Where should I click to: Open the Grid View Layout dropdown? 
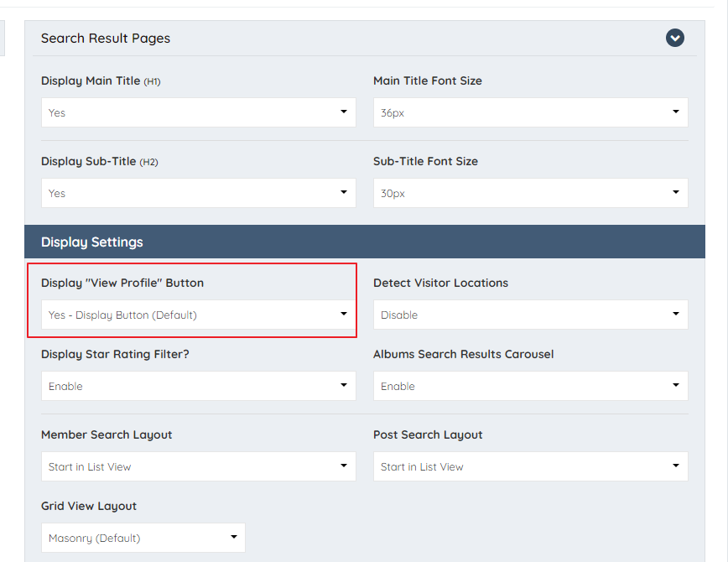click(x=143, y=538)
